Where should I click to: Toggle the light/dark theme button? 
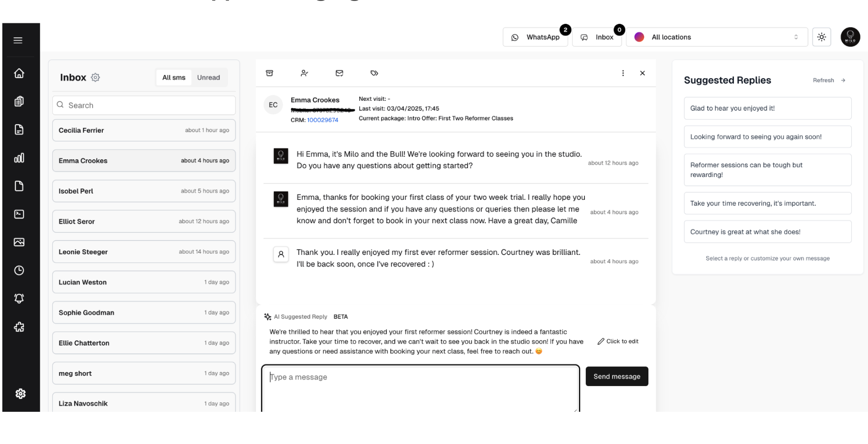[821, 37]
